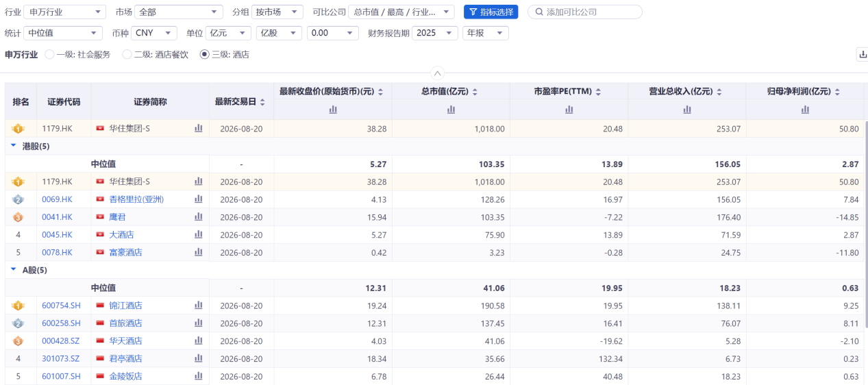Sort by 市盈率PE(TTM) column arrows
The image size is (868, 385).
[598, 92]
